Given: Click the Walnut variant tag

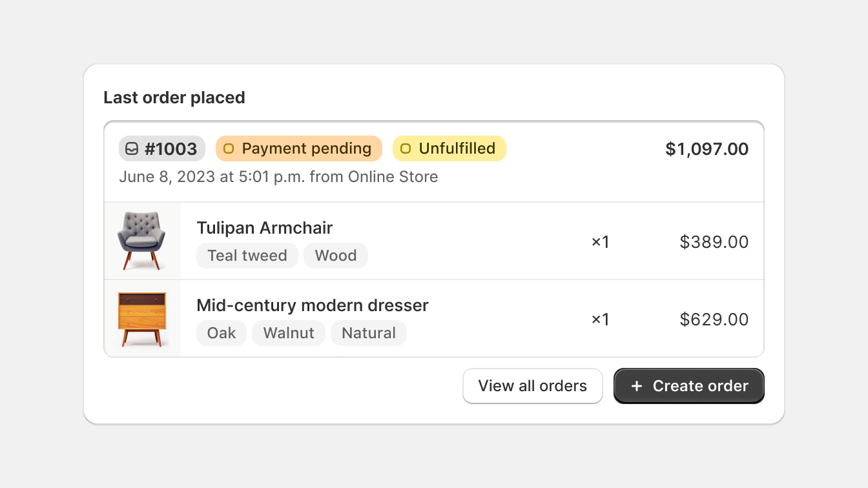Looking at the screenshot, I should pos(289,333).
